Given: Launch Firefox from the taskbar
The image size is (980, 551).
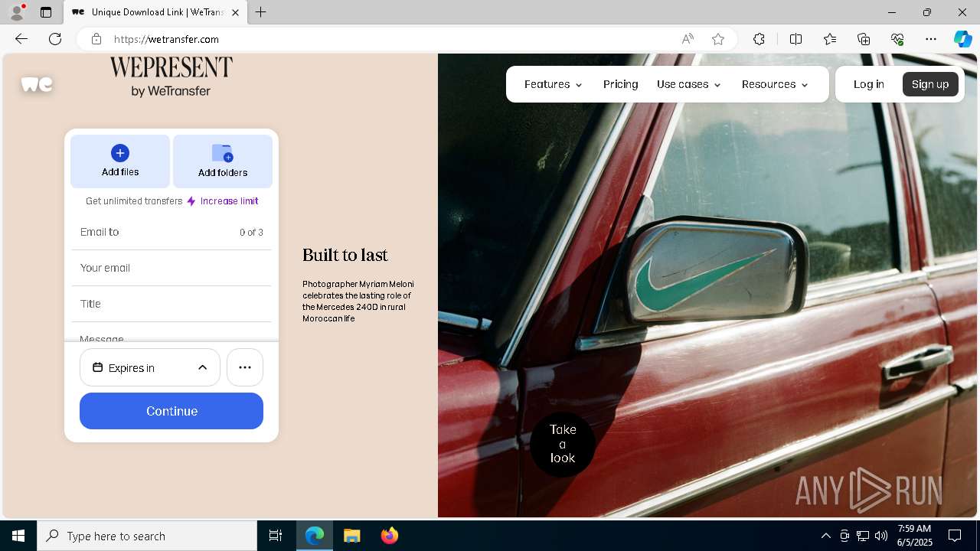Looking at the screenshot, I should tap(390, 536).
